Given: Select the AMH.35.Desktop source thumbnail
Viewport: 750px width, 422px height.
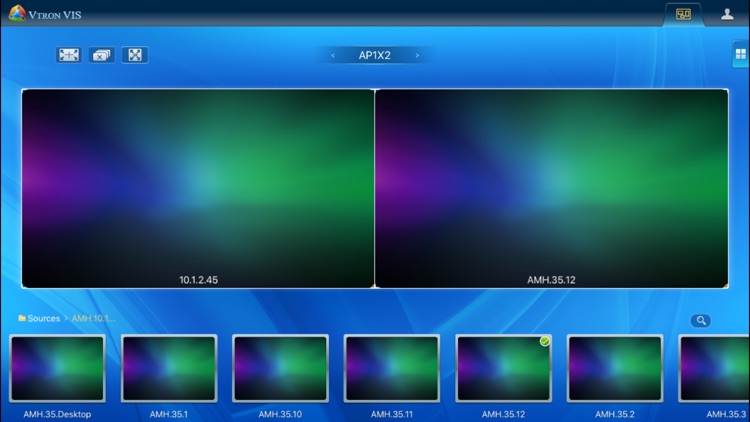Looking at the screenshot, I should tap(57, 368).
